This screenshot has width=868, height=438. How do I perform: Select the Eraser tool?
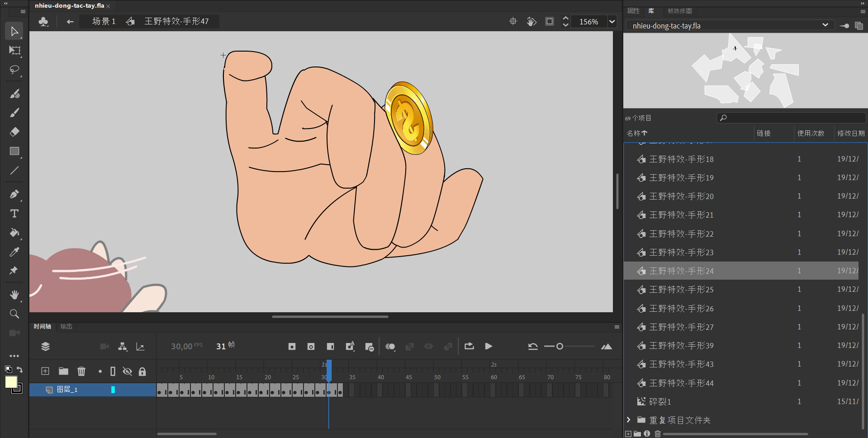(x=14, y=132)
